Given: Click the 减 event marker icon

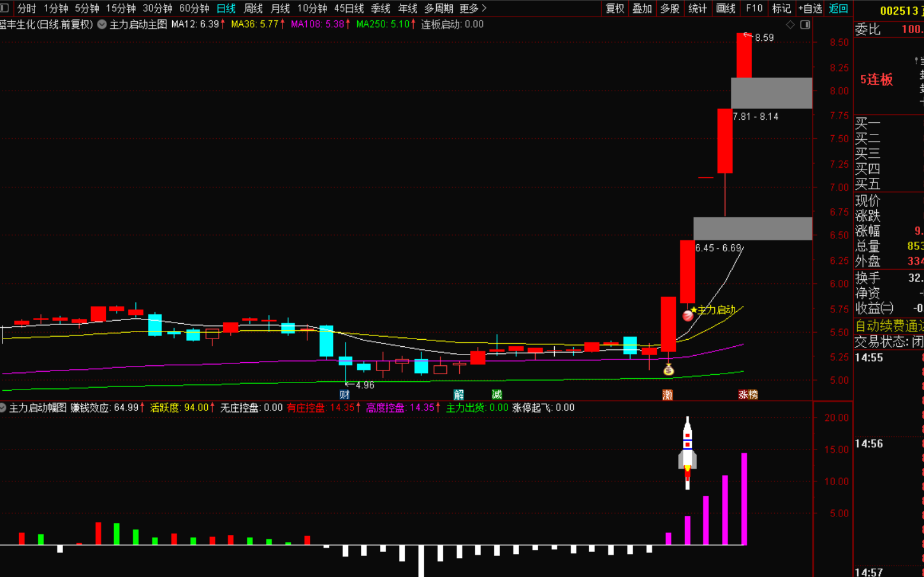Looking at the screenshot, I should coord(497,395).
